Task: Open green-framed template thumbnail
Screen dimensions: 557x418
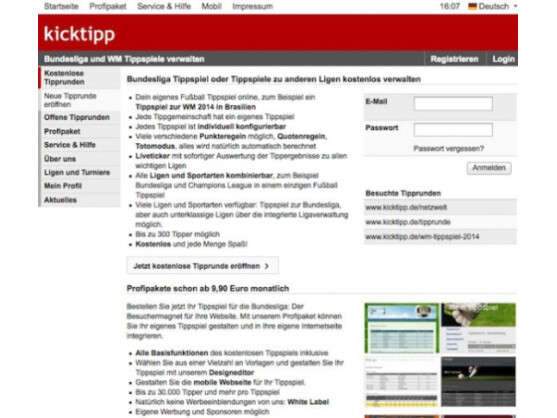Action: click(x=401, y=328)
